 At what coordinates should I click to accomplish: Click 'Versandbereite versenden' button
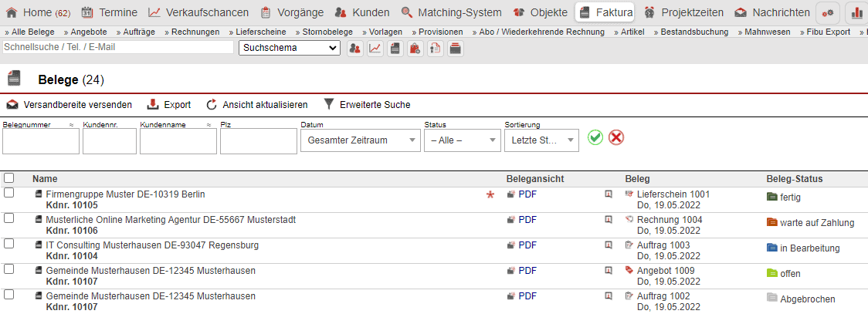click(70, 104)
